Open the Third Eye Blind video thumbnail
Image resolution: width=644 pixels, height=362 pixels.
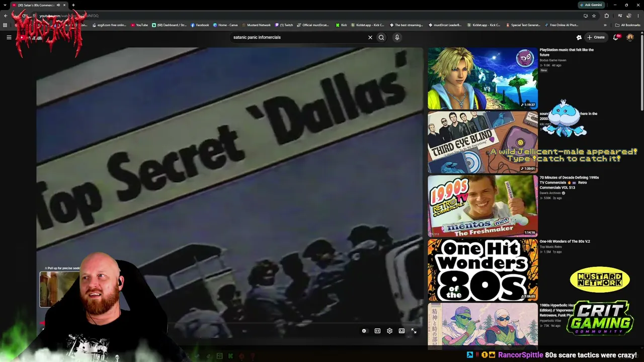[482, 142]
